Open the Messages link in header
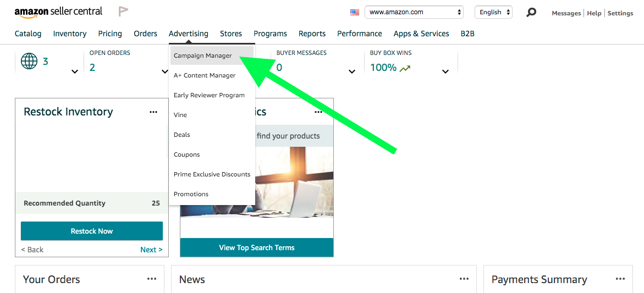644x293 pixels. tap(566, 13)
